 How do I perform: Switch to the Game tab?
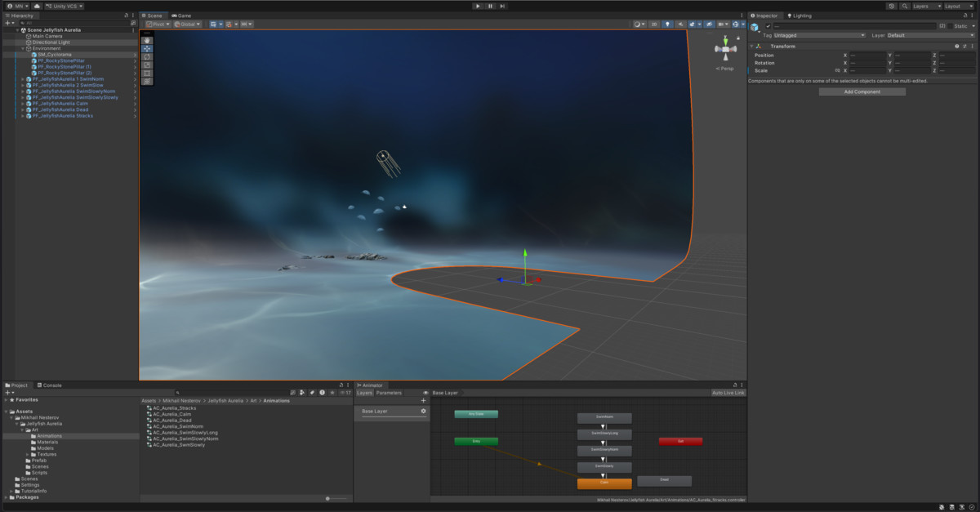pos(180,16)
